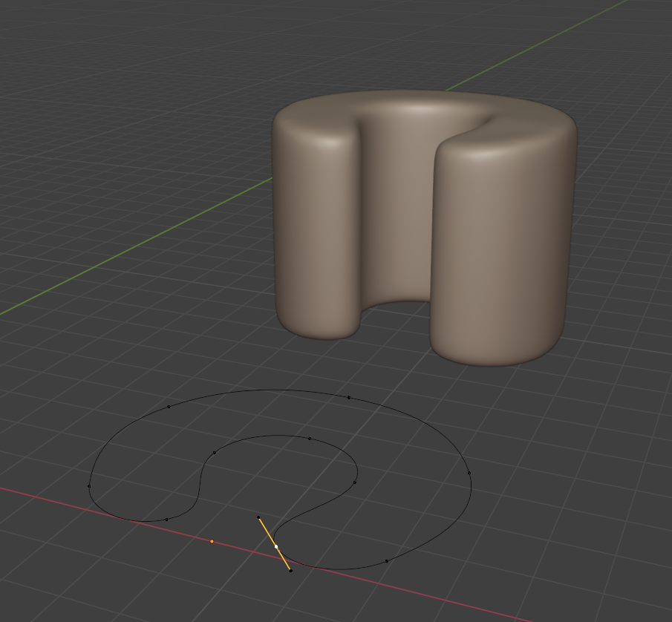Click the orange origin dot on the red axis

point(212,541)
